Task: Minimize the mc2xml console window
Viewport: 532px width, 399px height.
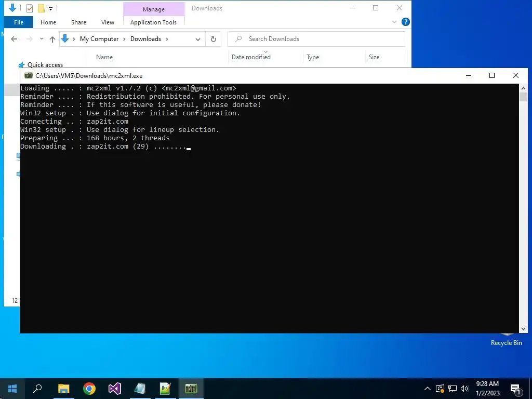Action: [469, 75]
